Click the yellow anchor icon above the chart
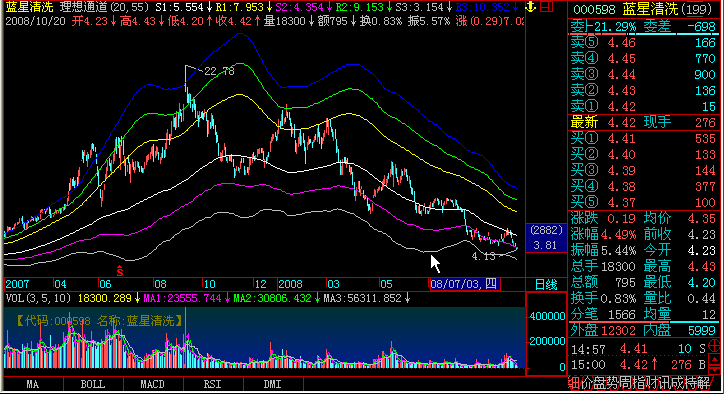This screenshot has width=724, height=394. [x=531, y=7]
